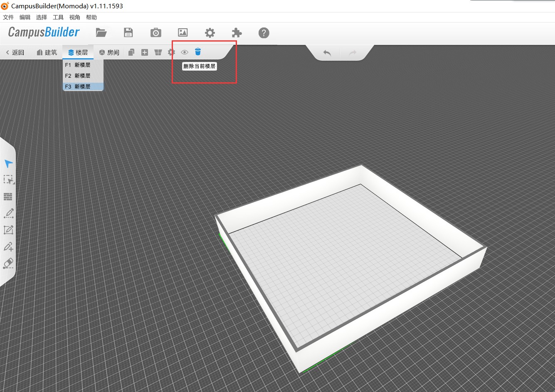Open project with the folder icon
Viewport: 555px width, 392px height.
pyautogui.click(x=101, y=32)
